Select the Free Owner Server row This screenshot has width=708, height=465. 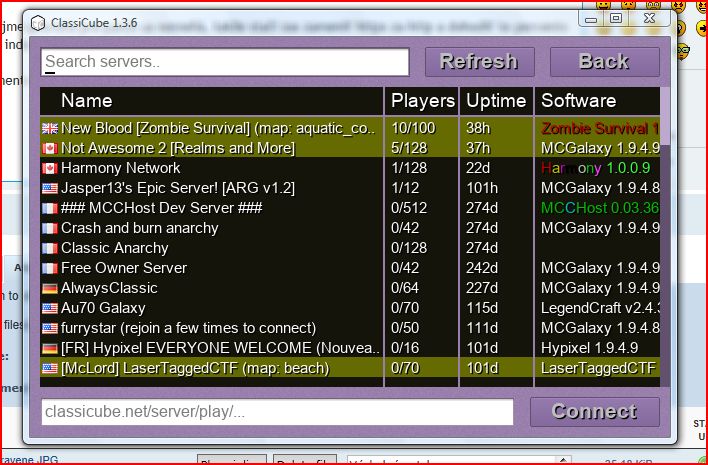[350, 268]
